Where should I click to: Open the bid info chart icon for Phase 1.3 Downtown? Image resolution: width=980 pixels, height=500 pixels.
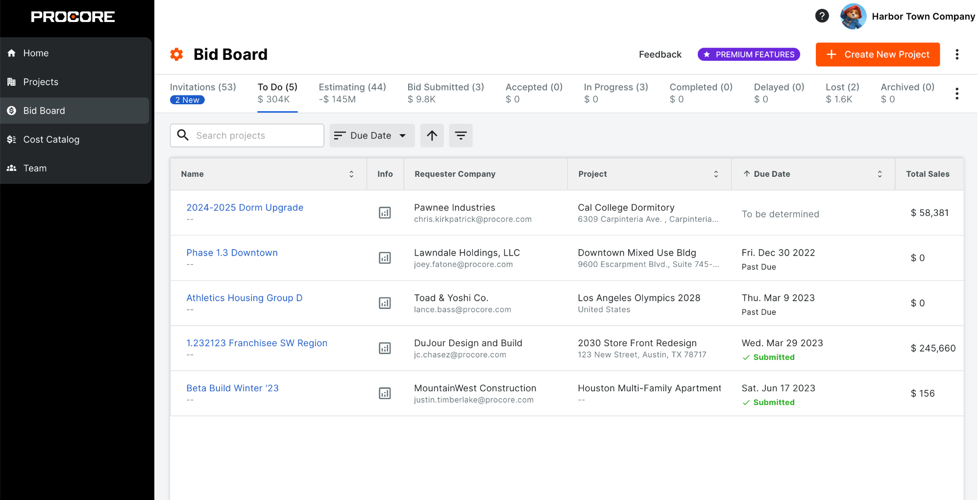pos(385,258)
